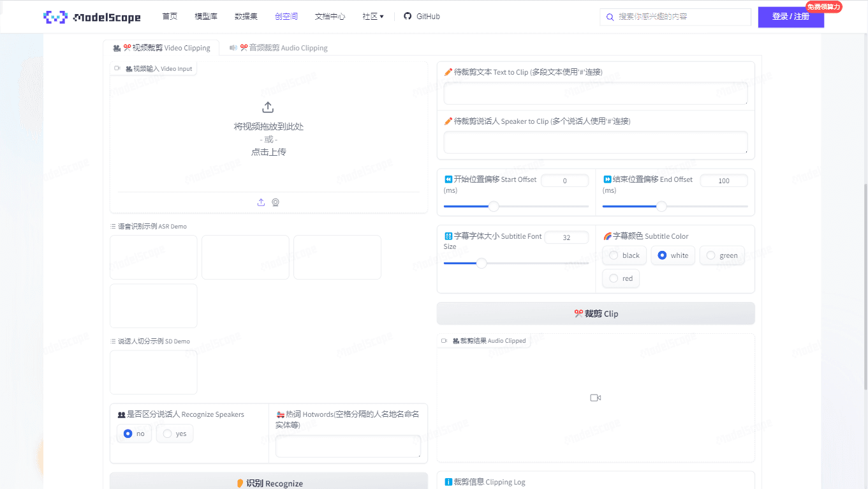The height and width of the screenshot is (489, 868).
Task: Click the Speaker to Clip input box
Action: click(596, 142)
